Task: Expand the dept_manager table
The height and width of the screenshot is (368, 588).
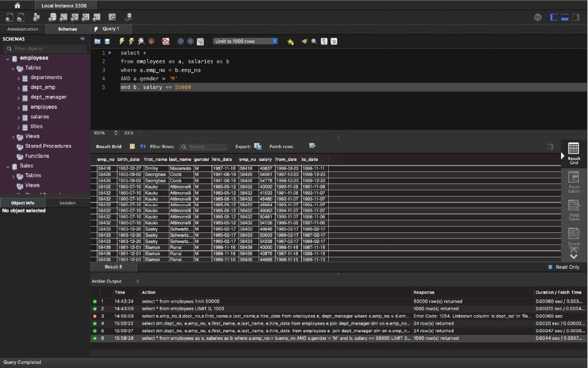Action: 18,97
